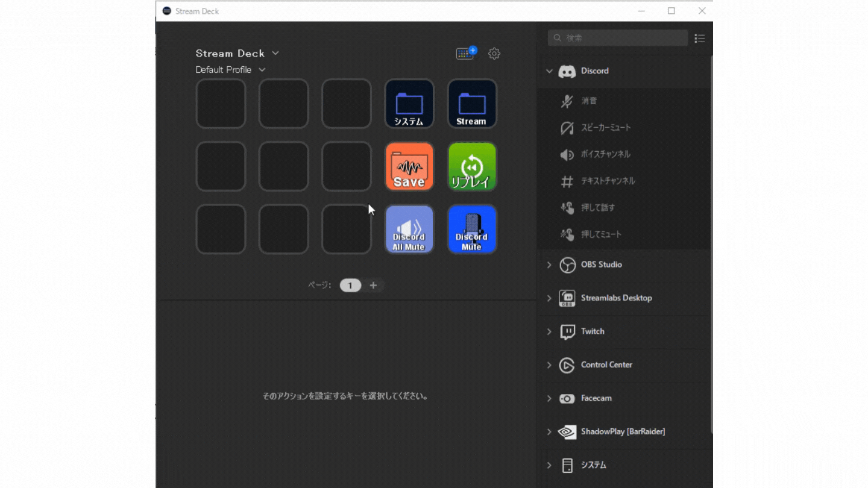Go to page 1
Screen dimensions: 868x488
click(350, 286)
